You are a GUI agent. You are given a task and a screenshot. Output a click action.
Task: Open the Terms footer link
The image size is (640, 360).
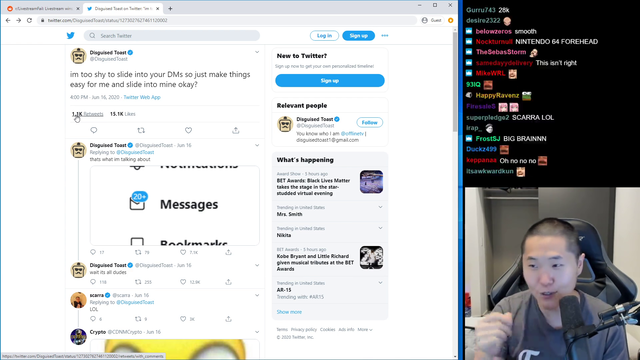[282, 329]
